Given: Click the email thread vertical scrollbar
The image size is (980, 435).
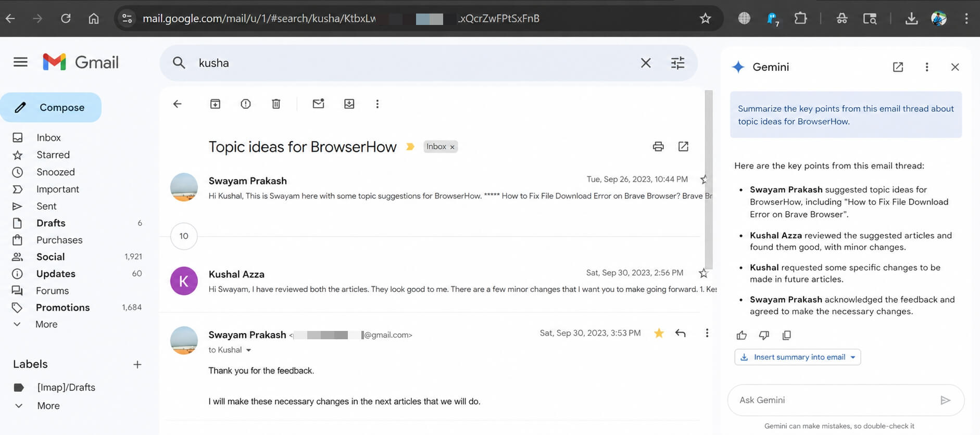Looking at the screenshot, I should click(709, 179).
